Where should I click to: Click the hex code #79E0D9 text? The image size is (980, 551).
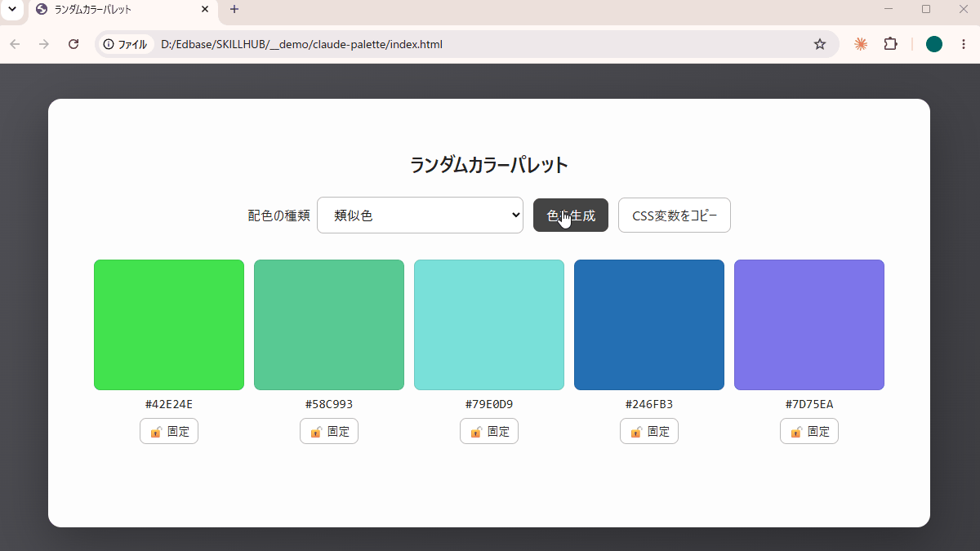click(x=489, y=404)
